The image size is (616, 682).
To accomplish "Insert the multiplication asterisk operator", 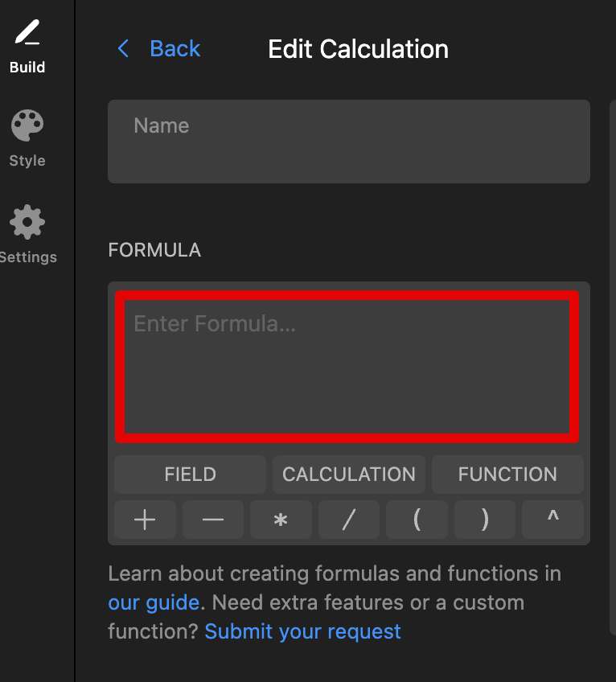I will point(281,520).
